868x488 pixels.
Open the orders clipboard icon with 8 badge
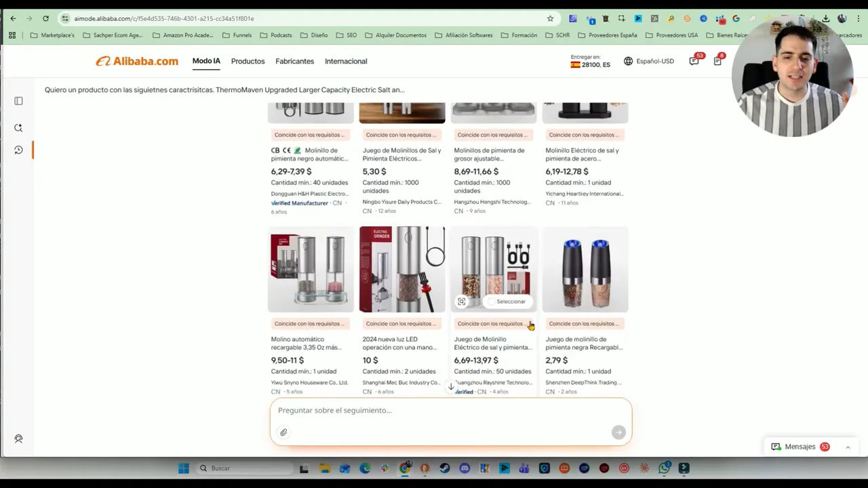point(718,60)
